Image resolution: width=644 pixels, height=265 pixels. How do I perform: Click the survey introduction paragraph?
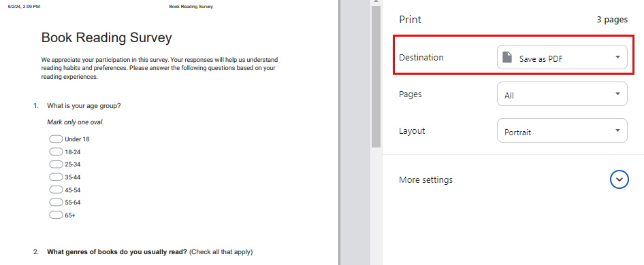[x=160, y=68]
